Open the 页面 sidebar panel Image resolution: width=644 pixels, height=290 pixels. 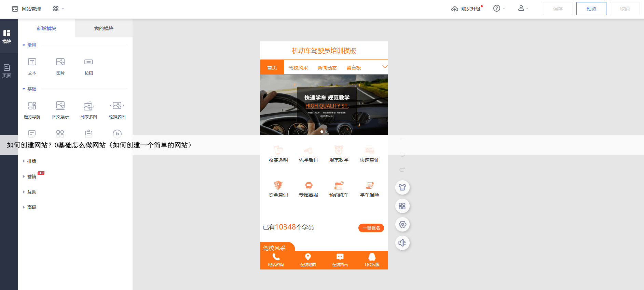click(x=7, y=70)
